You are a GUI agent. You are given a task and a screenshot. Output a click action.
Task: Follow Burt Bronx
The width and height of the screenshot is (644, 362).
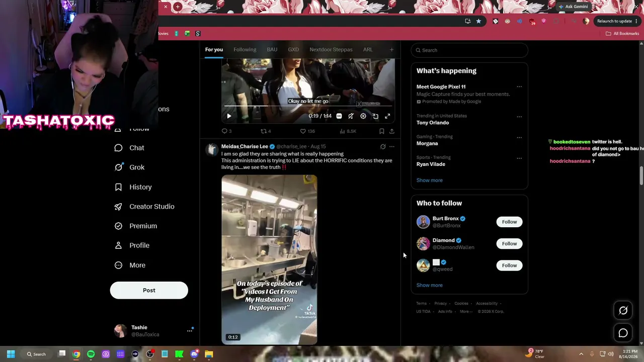(509, 222)
